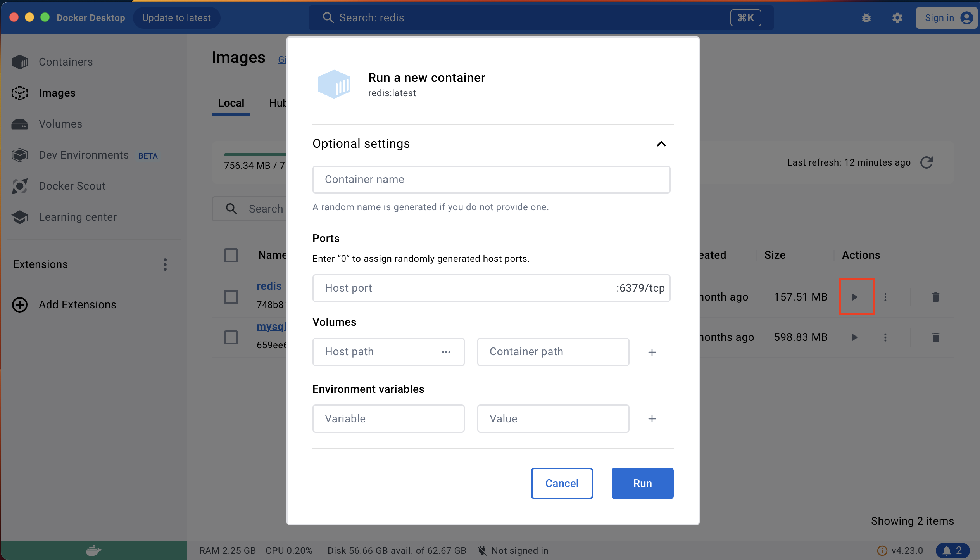This screenshot has width=980, height=560.
Task: Open the Extensions three-dot menu
Action: (x=165, y=264)
